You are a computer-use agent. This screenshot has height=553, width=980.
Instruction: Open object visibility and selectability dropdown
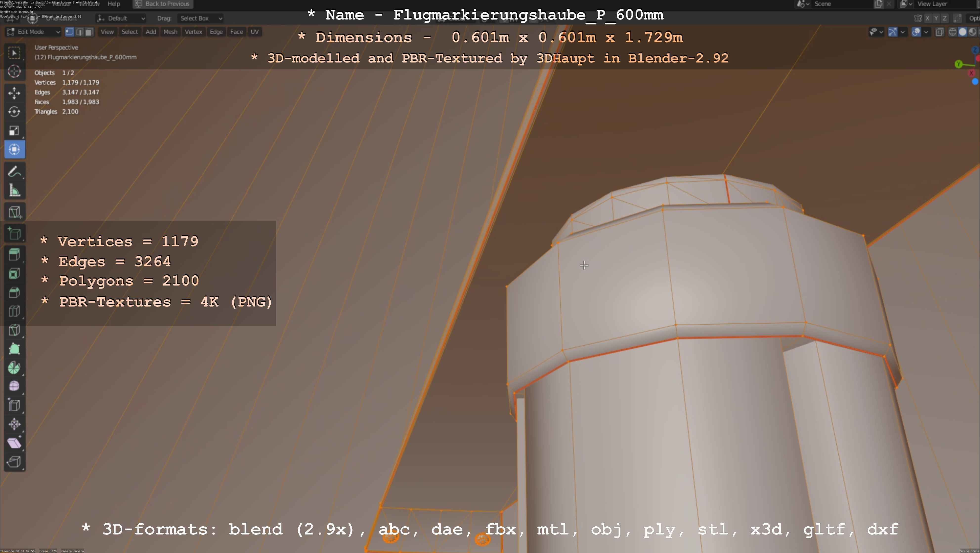coord(876,32)
